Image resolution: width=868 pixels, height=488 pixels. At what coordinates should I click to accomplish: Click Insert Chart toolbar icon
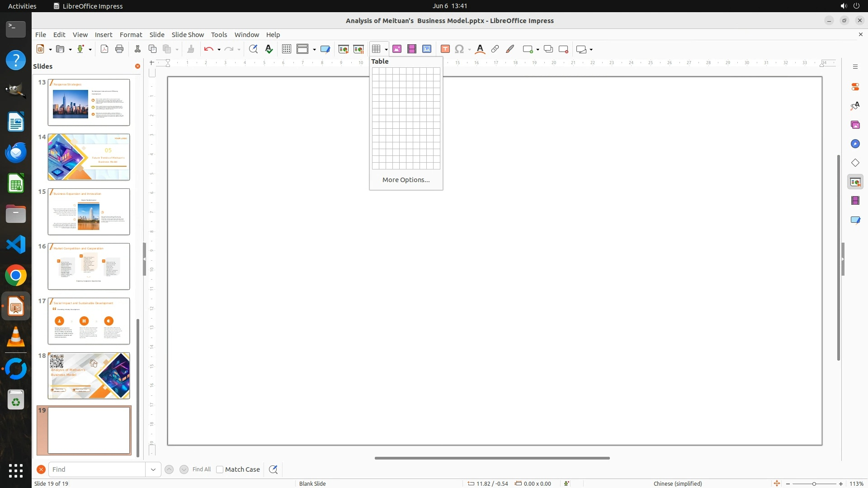[x=427, y=49]
